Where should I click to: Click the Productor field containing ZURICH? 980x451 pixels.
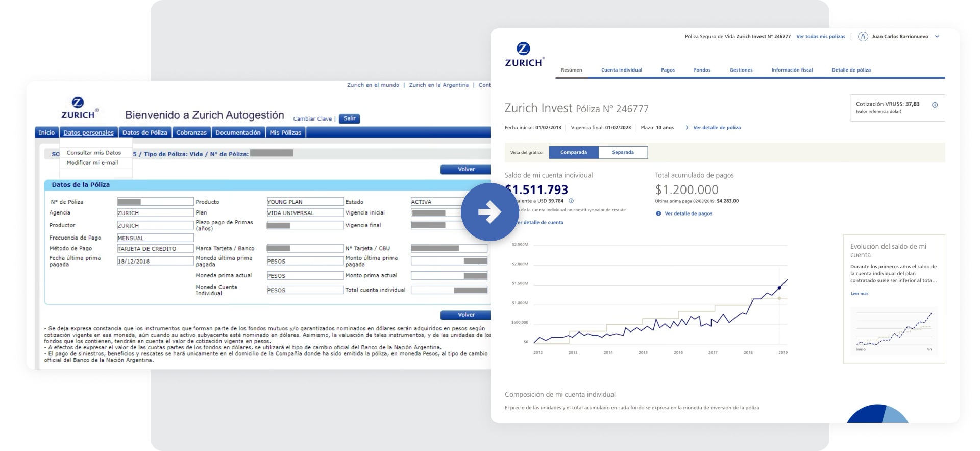(x=155, y=225)
